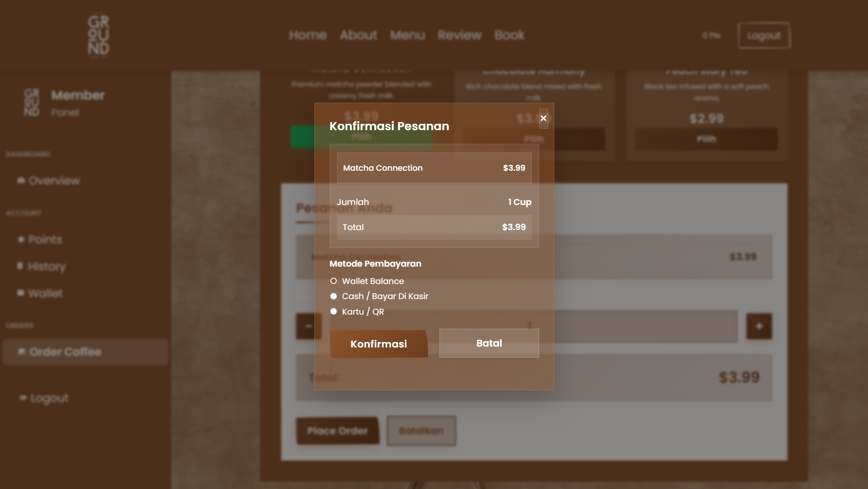Choose Cash / Bayar Di Kasir option

(333, 296)
